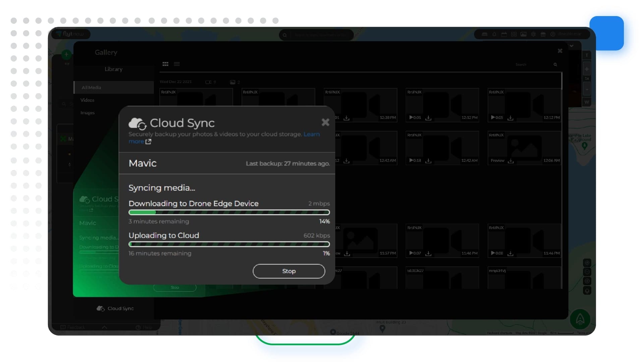The image size is (644, 362).
Task: Open Cloud Sync from gallery sidebar bottom
Action: click(115, 308)
